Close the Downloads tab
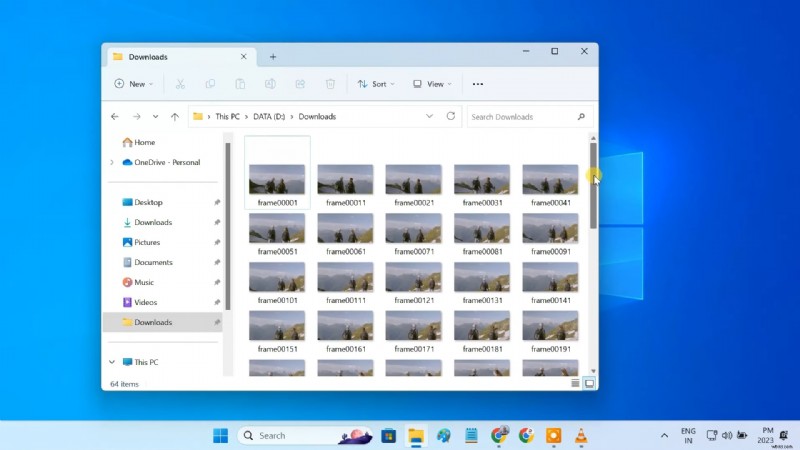The image size is (800, 450). 243,57
